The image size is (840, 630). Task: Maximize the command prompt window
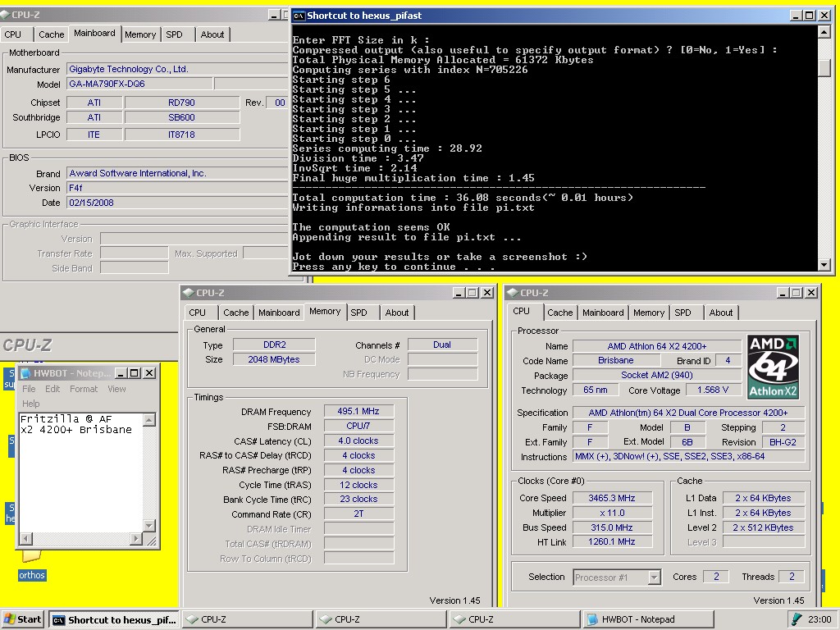(x=810, y=16)
